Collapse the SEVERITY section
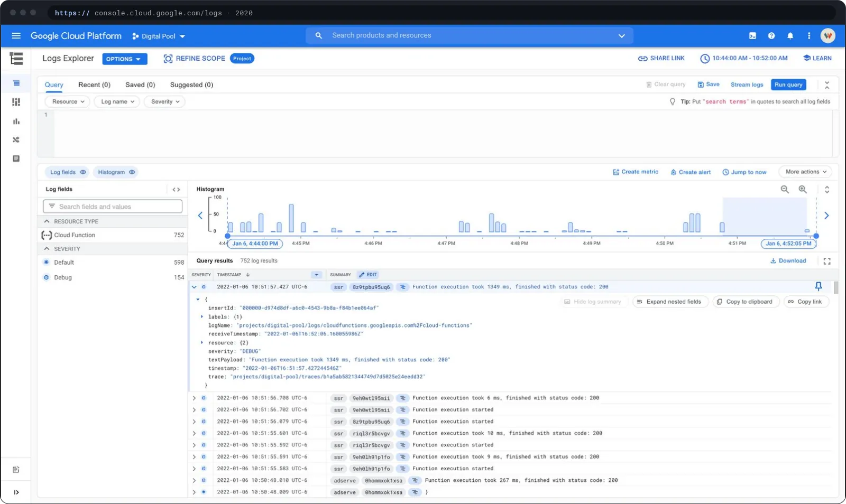Viewport: 846px width, 504px height. tap(47, 248)
